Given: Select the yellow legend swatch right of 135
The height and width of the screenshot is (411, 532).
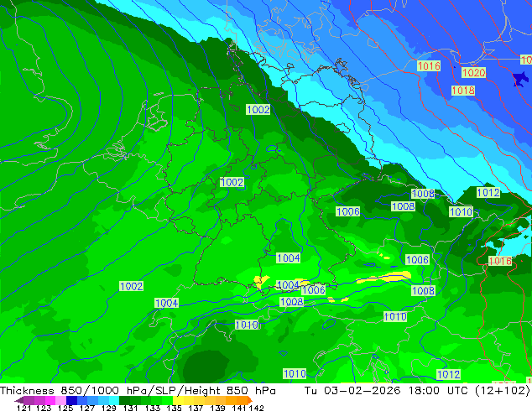Looking at the screenshot, I should pyautogui.click(x=178, y=400).
